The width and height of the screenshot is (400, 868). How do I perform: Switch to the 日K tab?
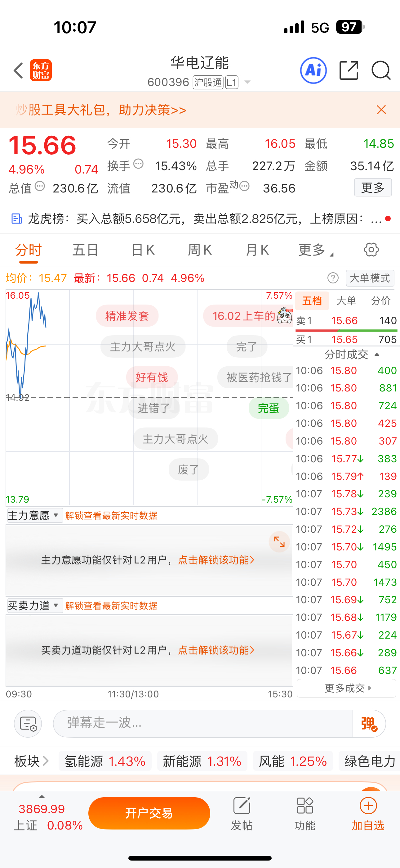pyautogui.click(x=143, y=250)
